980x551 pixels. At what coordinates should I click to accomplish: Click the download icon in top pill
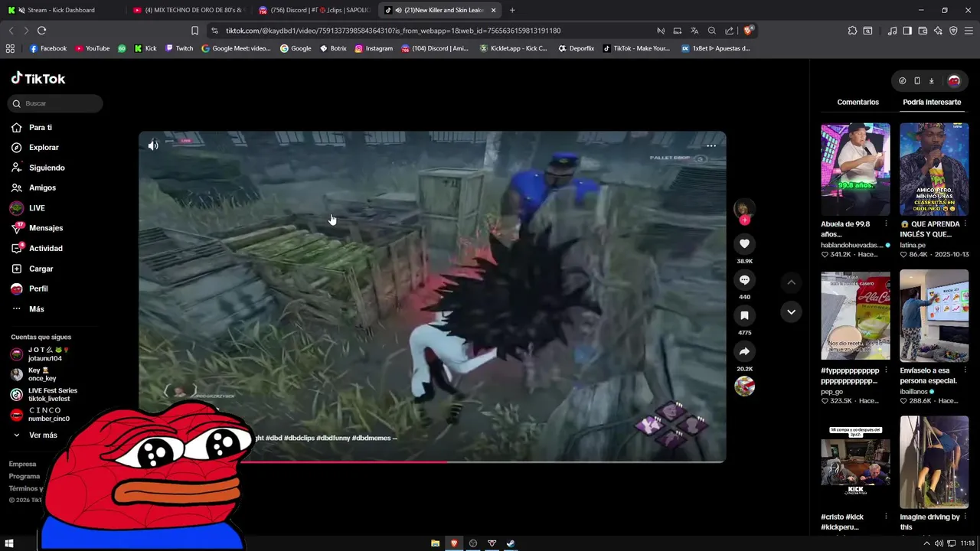tap(932, 80)
